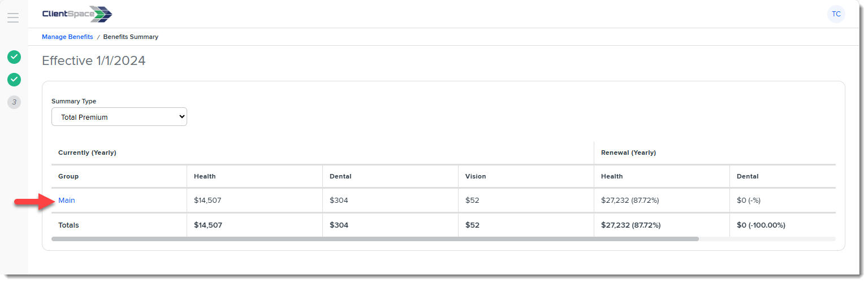
Task: Click the Group column header
Action: (68, 176)
